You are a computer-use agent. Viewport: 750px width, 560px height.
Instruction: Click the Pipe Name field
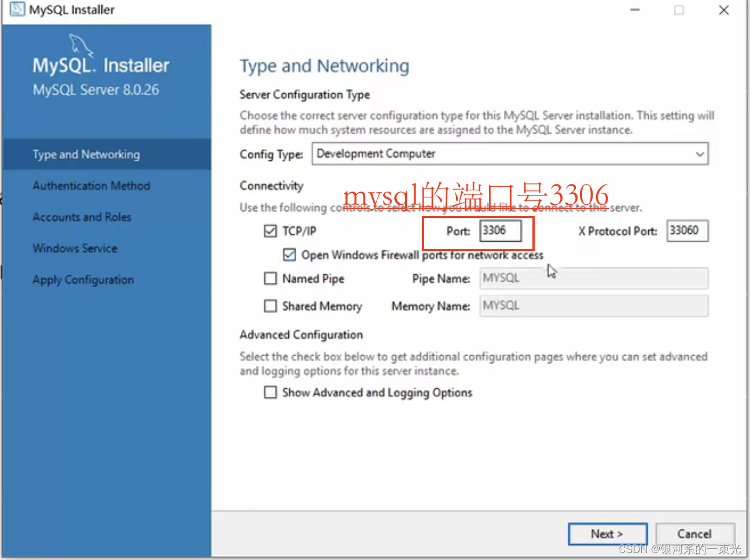594,278
